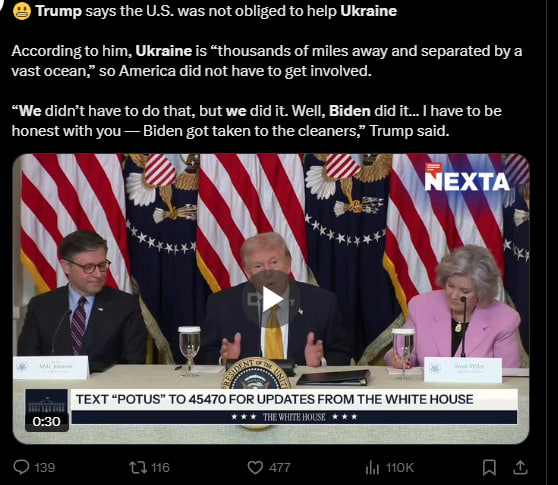558x485 pixels.
Task: Click the 110K views count
Action: pos(400,468)
